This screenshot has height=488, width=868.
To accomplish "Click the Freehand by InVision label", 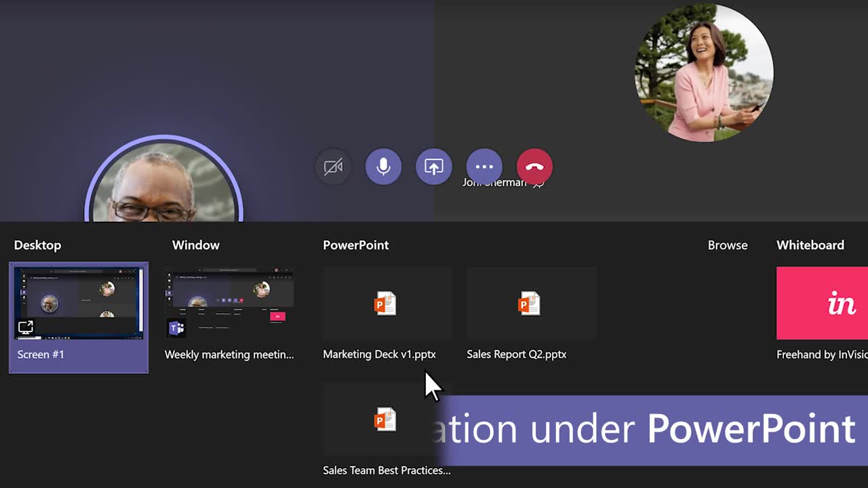I will click(822, 354).
